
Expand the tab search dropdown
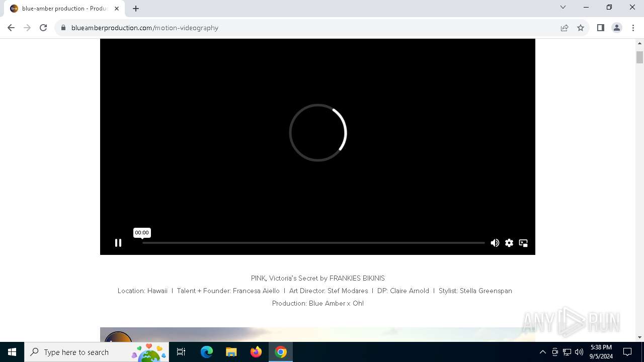pyautogui.click(x=563, y=8)
